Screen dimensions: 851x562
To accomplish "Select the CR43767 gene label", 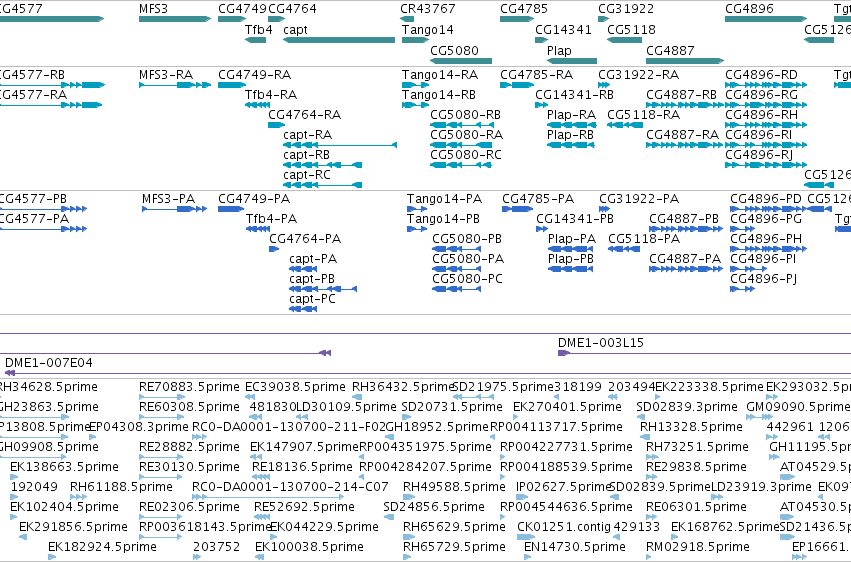I will 428,9.
